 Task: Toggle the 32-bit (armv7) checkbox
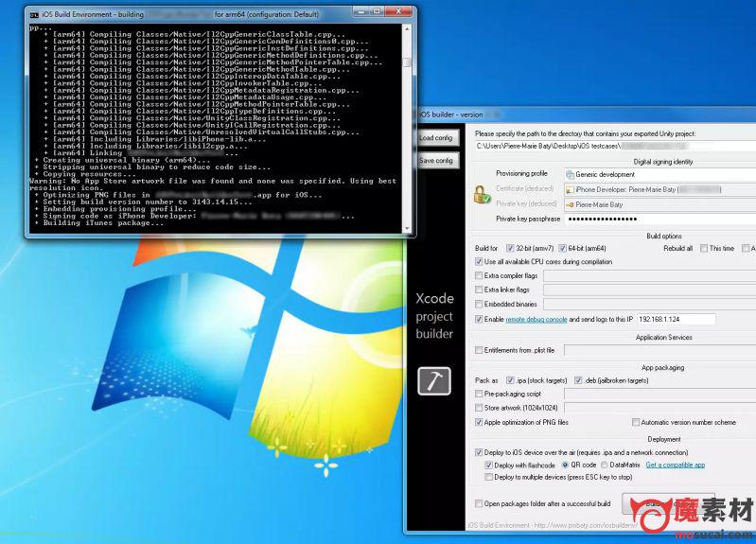pyautogui.click(x=510, y=249)
